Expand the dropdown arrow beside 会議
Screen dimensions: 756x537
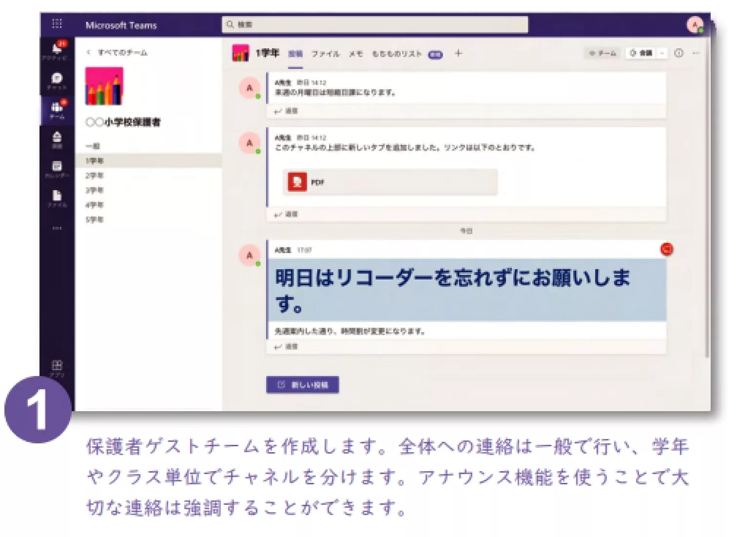tap(662, 53)
